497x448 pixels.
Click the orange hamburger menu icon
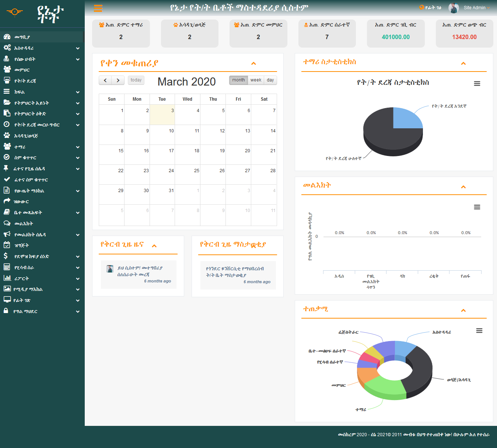click(98, 8)
